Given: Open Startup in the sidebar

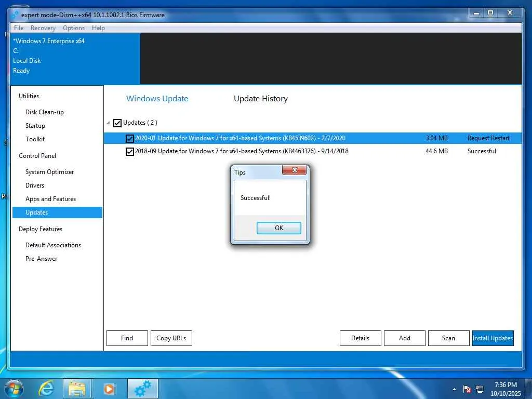Looking at the screenshot, I should coord(35,126).
